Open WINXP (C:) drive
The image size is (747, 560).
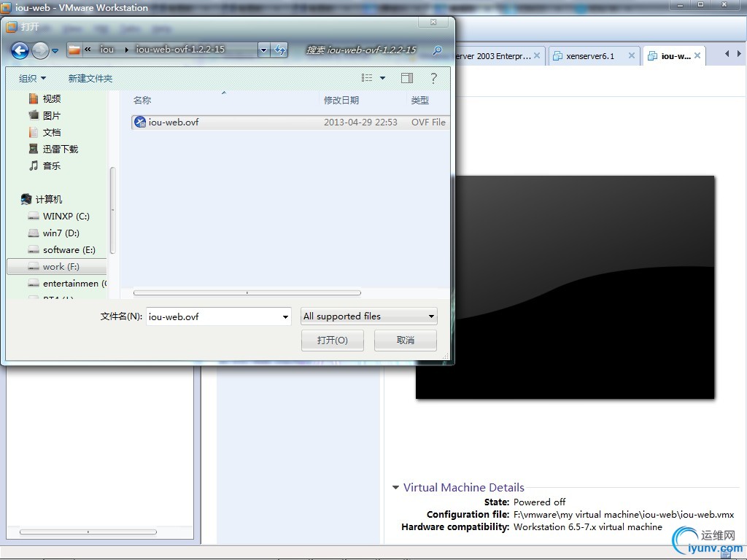[x=59, y=216]
